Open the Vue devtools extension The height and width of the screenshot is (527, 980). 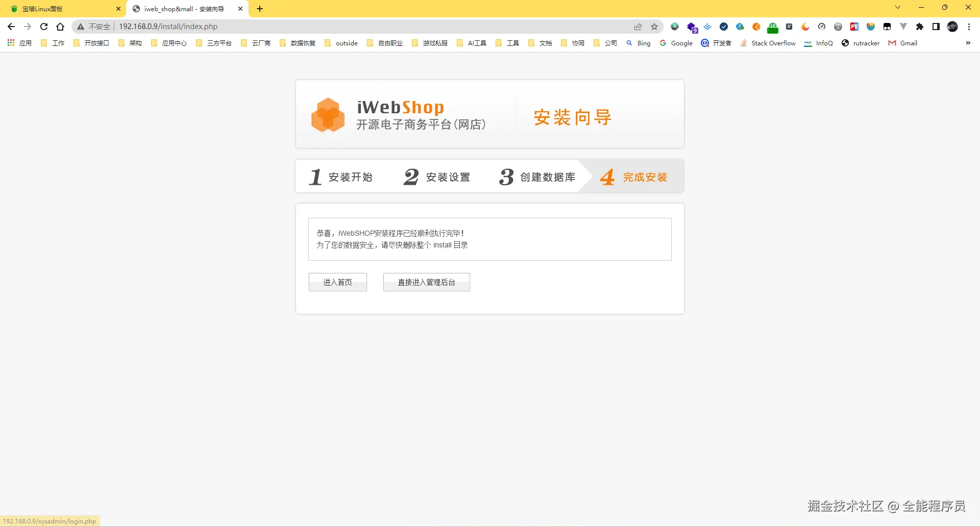903,27
